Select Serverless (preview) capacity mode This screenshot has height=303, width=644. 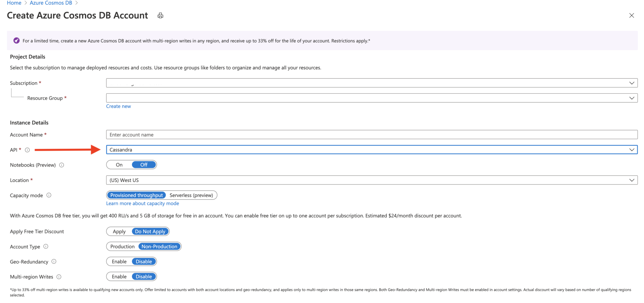coord(191,195)
